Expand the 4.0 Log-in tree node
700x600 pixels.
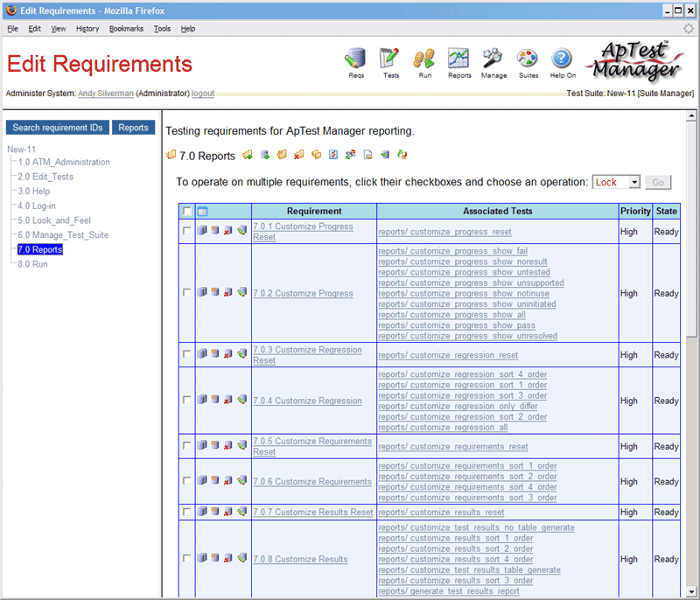37,206
